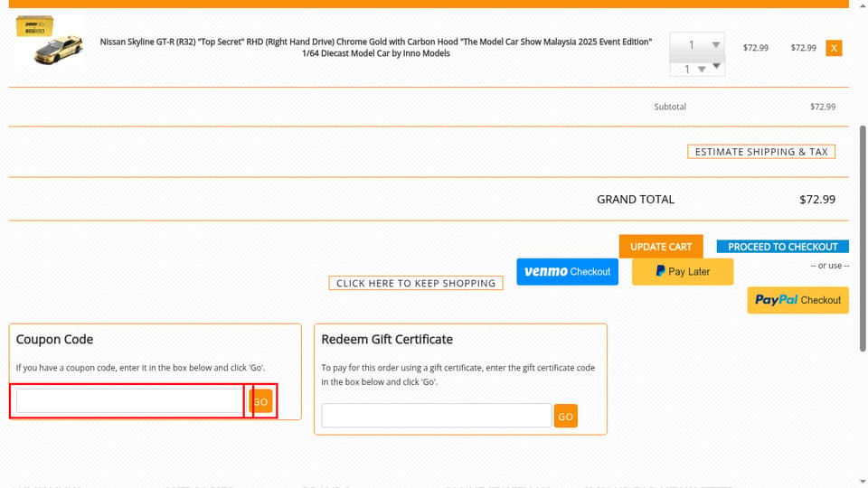Viewport: 868px width, 488px height.
Task: Choose the PayPal Pay Later button
Action: 683,272
